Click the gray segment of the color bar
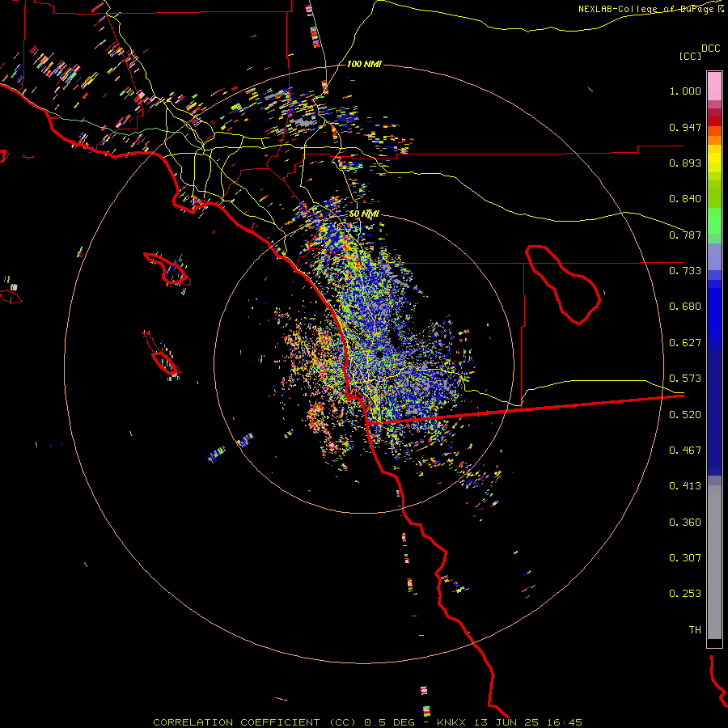The image size is (728, 728). 714,562
